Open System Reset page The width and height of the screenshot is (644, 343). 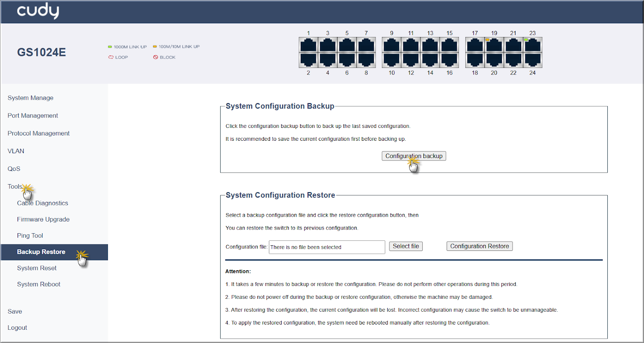[37, 268]
